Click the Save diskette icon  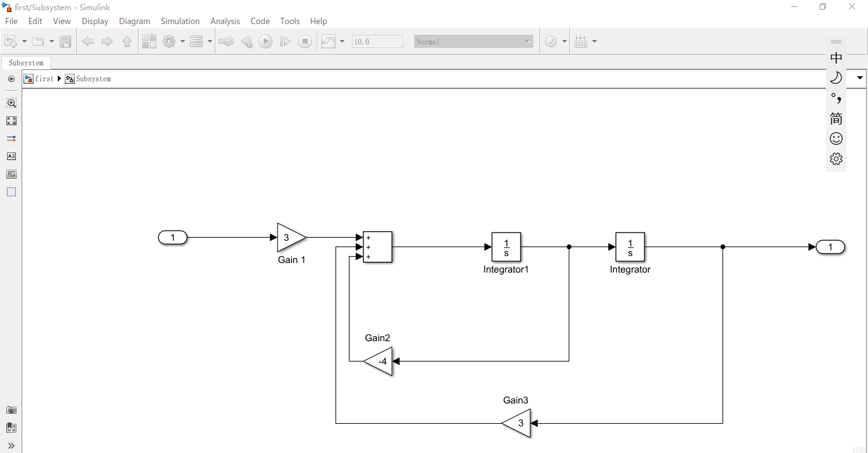[x=65, y=41]
